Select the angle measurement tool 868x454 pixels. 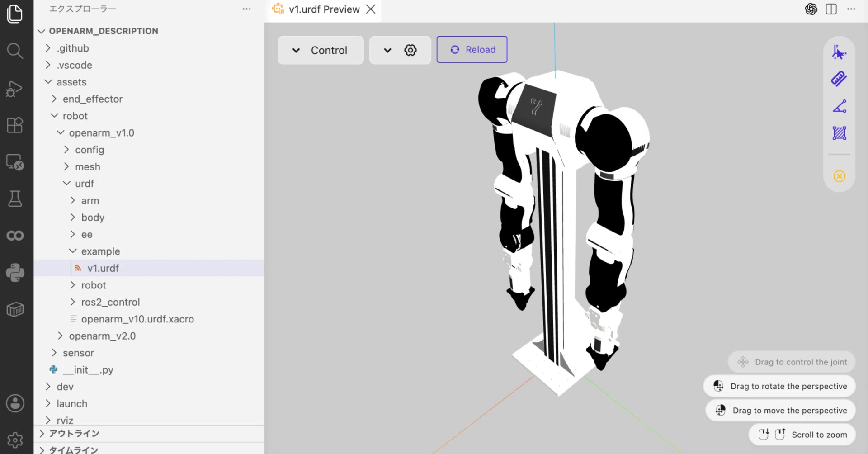pyautogui.click(x=839, y=106)
